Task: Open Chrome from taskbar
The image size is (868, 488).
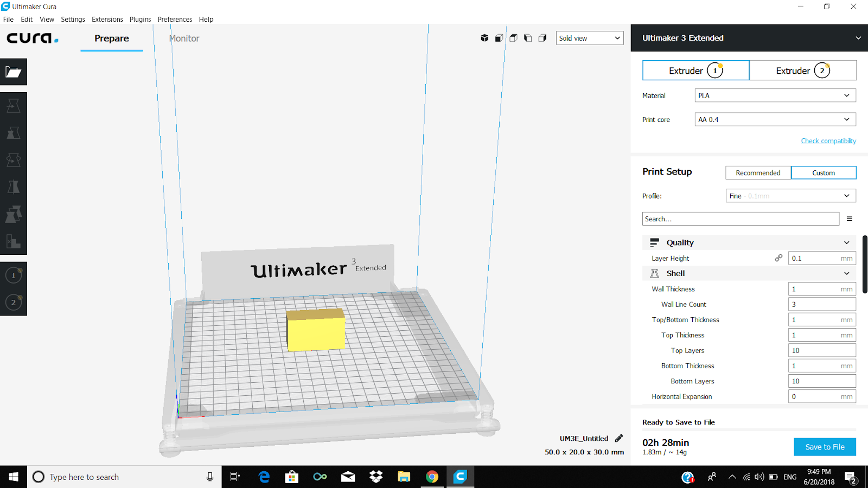Action: click(x=432, y=477)
